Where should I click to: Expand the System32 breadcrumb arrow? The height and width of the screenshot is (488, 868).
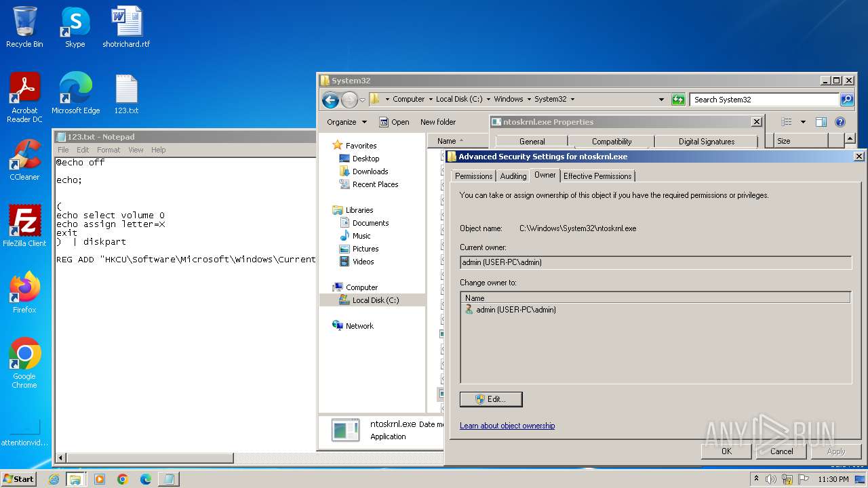[x=572, y=99]
